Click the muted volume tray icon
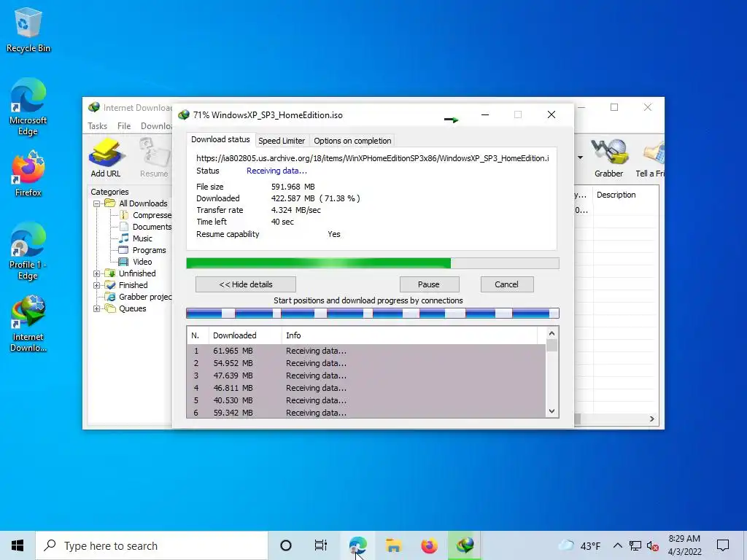 point(653,545)
